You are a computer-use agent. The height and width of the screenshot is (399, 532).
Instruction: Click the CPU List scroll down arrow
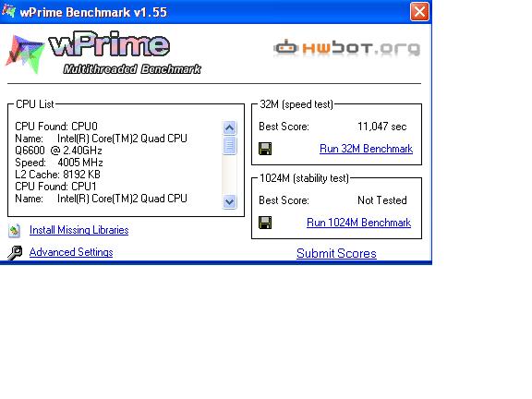coord(229,202)
